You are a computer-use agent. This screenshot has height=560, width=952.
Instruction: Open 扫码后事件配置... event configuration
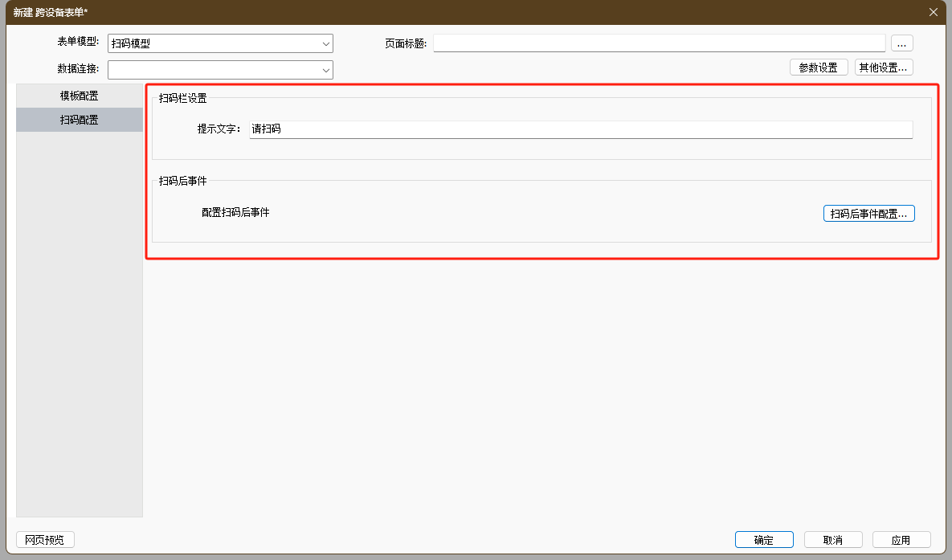[x=868, y=214]
